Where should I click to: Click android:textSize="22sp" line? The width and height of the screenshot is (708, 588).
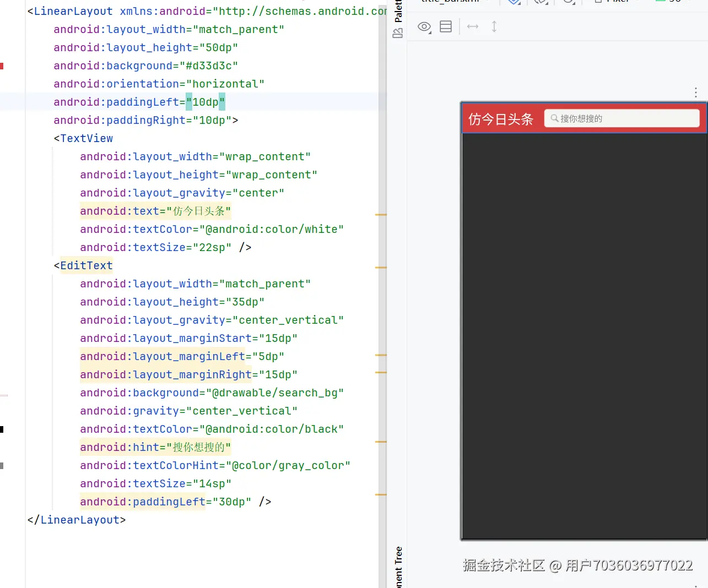pyautogui.click(x=155, y=247)
